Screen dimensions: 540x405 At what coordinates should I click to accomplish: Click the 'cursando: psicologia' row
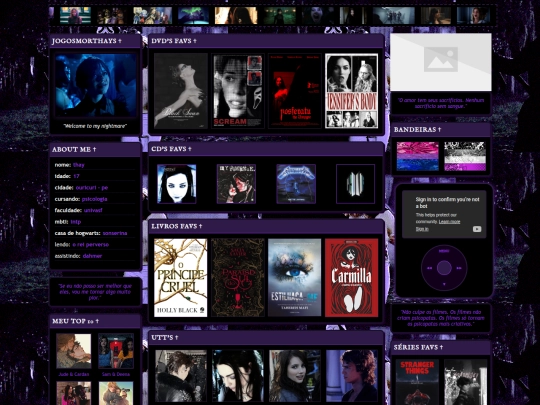[94, 199]
